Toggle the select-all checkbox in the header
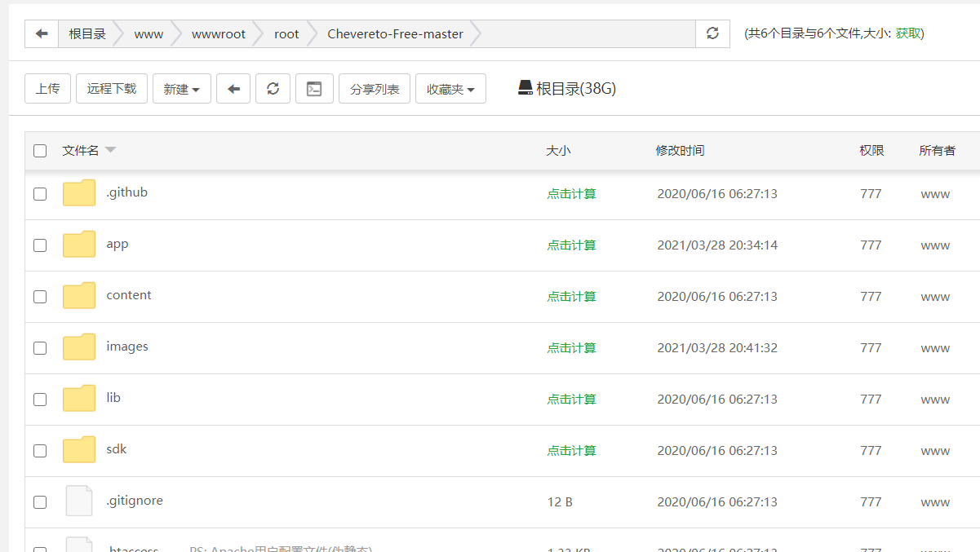This screenshot has width=980, height=552. click(40, 151)
